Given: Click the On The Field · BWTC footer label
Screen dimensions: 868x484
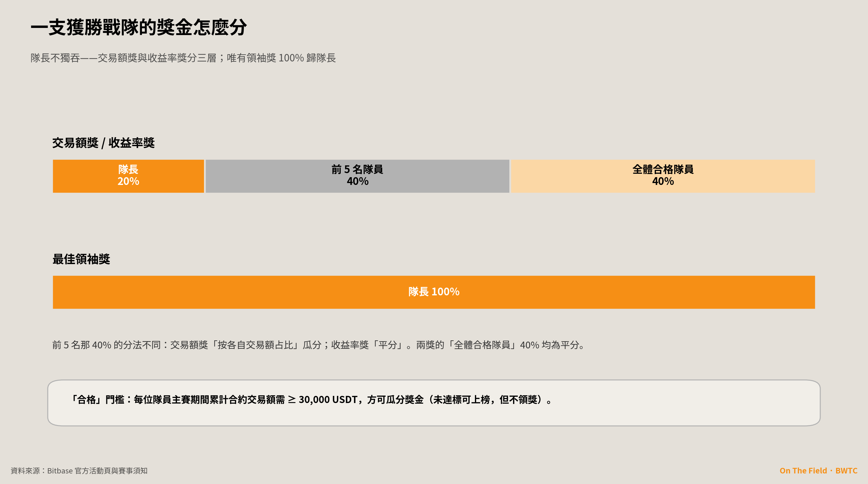Looking at the screenshot, I should [x=818, y=471].
